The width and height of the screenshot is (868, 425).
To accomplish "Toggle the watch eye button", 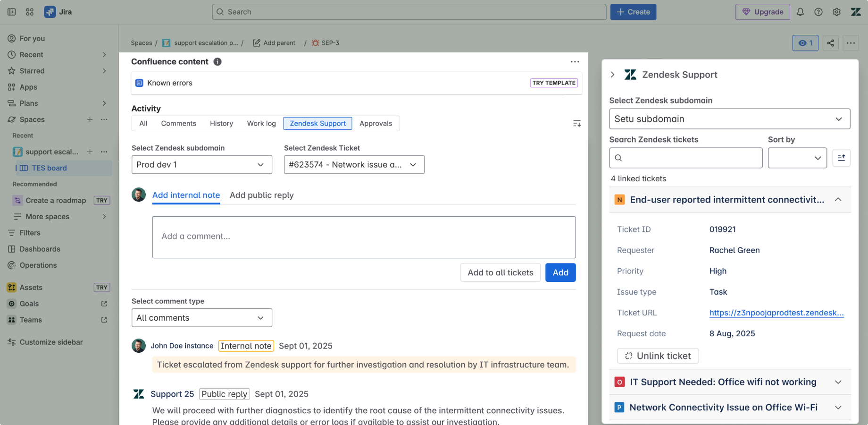I will (x=805, y=43).
